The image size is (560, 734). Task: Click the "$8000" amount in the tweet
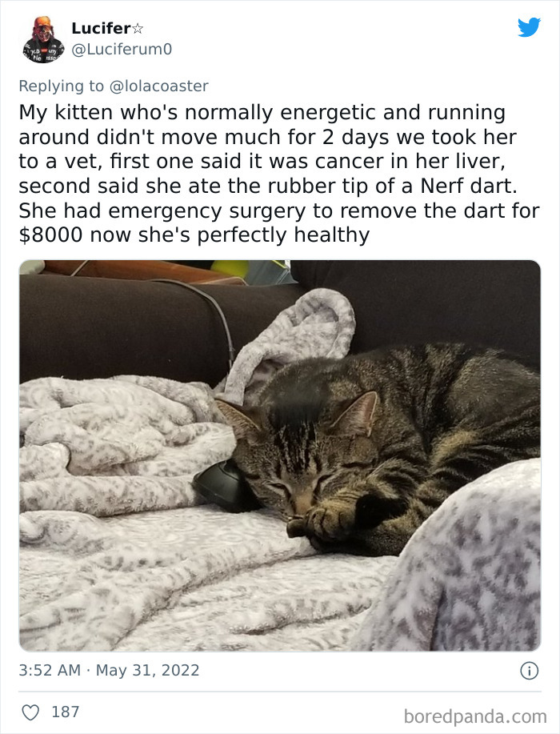pos(50,235)
